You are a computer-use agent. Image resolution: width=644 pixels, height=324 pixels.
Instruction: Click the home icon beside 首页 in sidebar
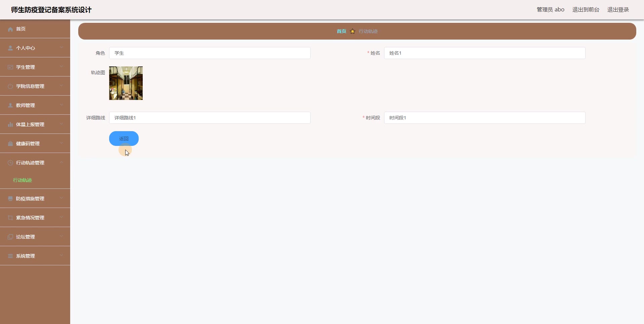click(10, 29)
